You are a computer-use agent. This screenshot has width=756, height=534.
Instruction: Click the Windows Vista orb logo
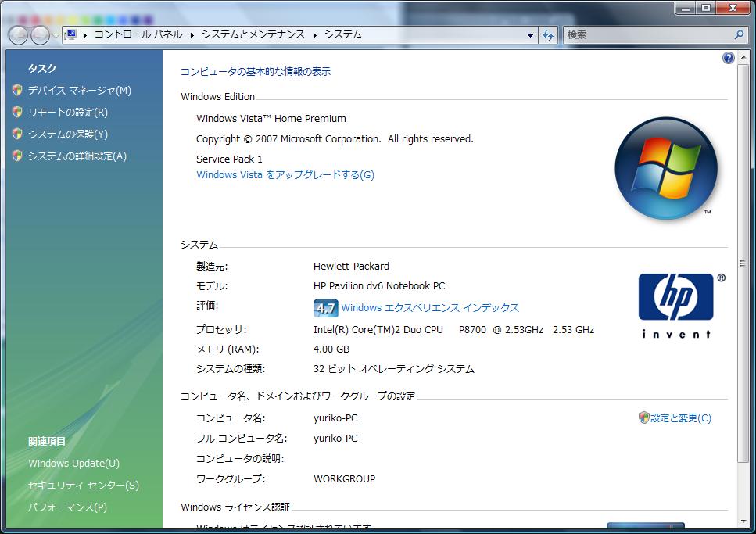[x=666, y=168]
